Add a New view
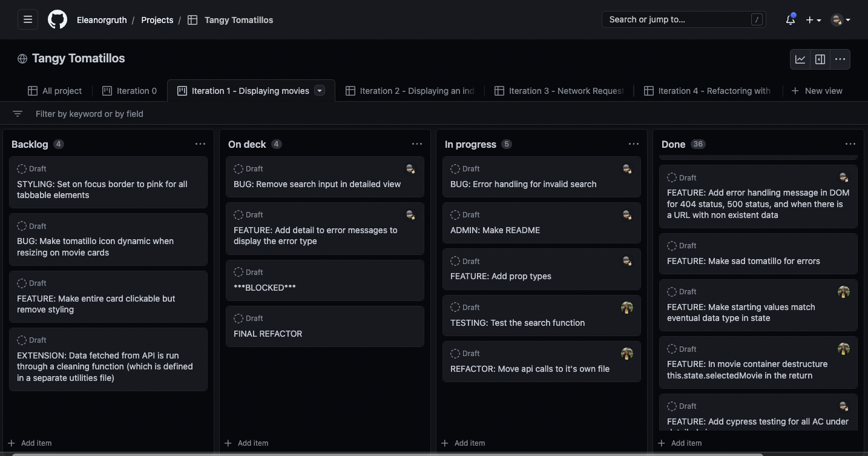Screen dimensions: 868x456 point(817,91)
